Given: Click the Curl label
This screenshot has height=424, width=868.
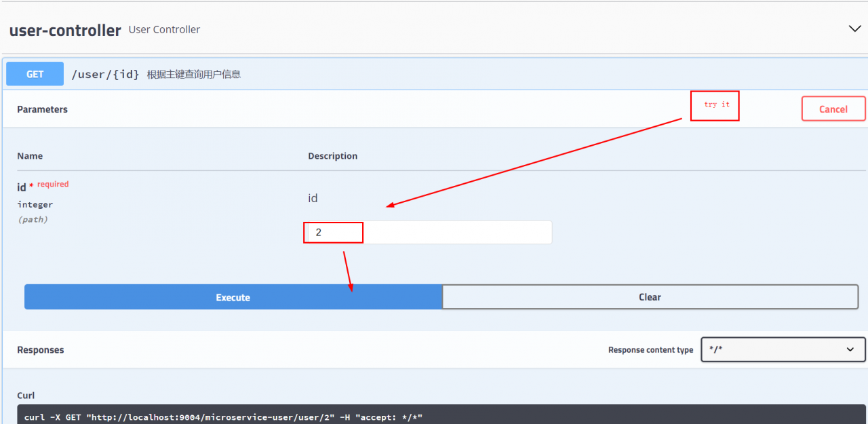Looking at the screenshot, I should pyautogui.click(x=26, y=395).
